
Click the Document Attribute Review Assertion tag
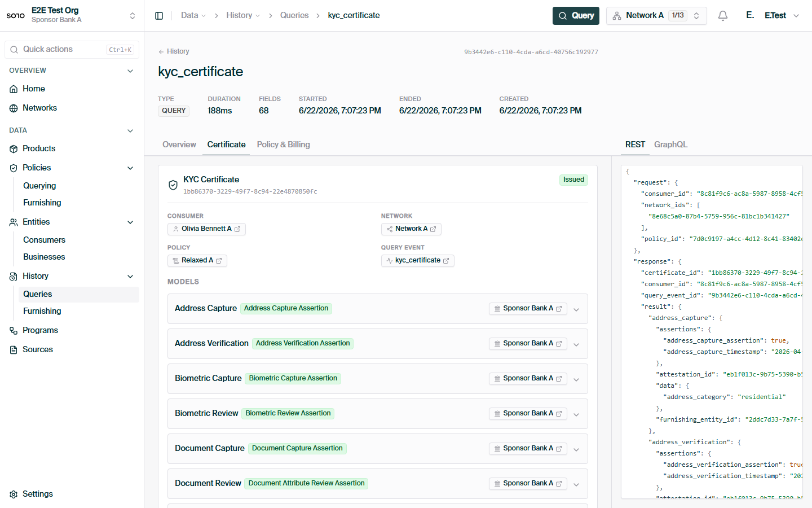tap(306, 484)
